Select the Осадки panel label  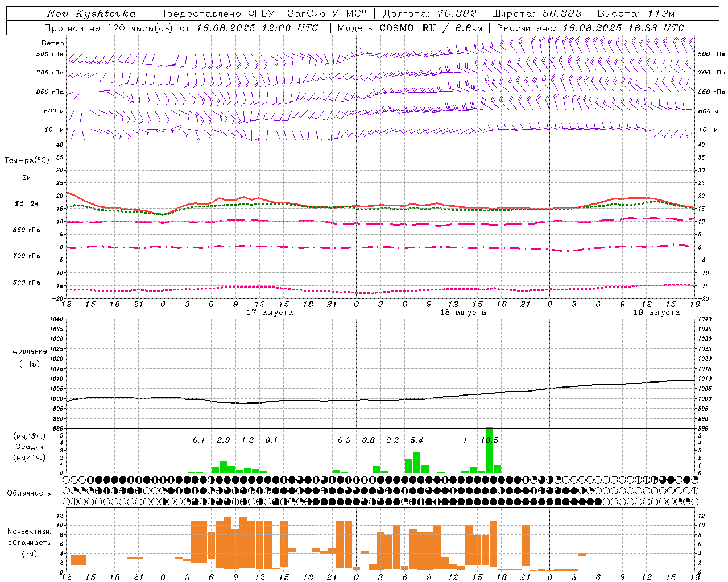29,447
